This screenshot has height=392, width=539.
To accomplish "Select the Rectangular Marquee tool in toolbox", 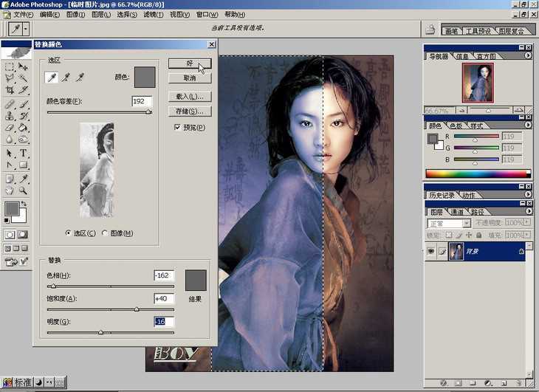I will 10,66.
